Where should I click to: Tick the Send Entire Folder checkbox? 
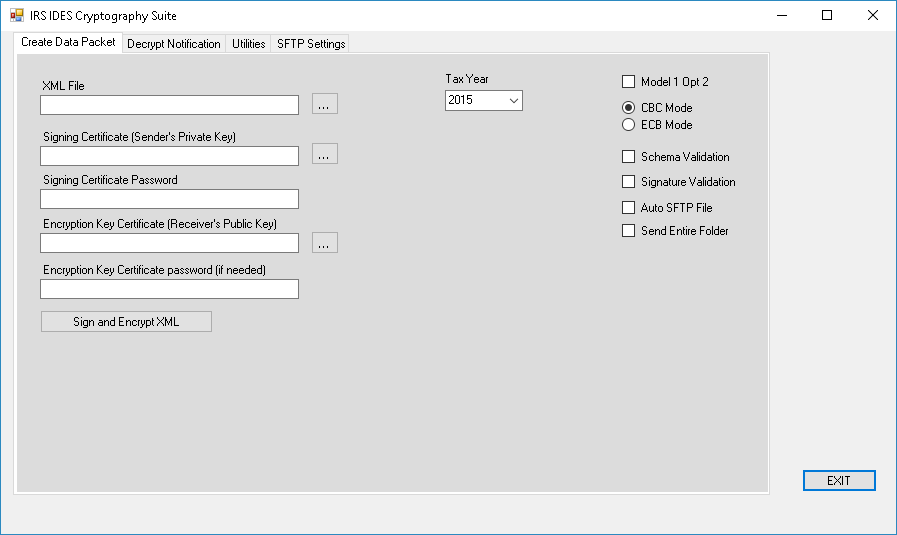(x=628, y=231)
